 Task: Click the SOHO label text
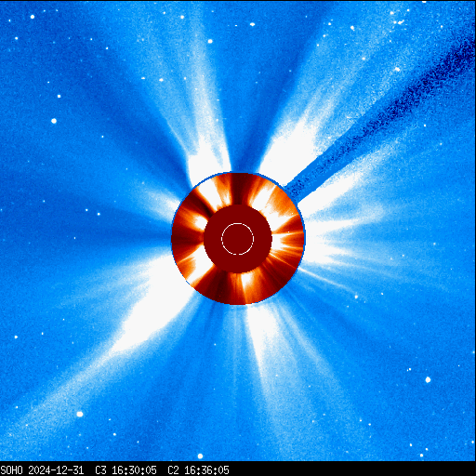11,470
